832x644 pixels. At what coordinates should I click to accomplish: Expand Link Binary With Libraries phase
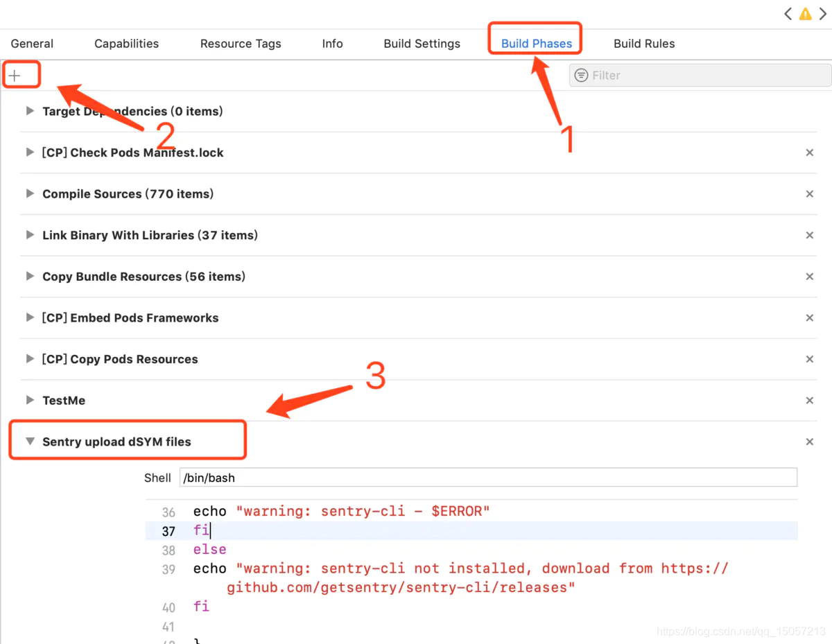tap(30, 235)
